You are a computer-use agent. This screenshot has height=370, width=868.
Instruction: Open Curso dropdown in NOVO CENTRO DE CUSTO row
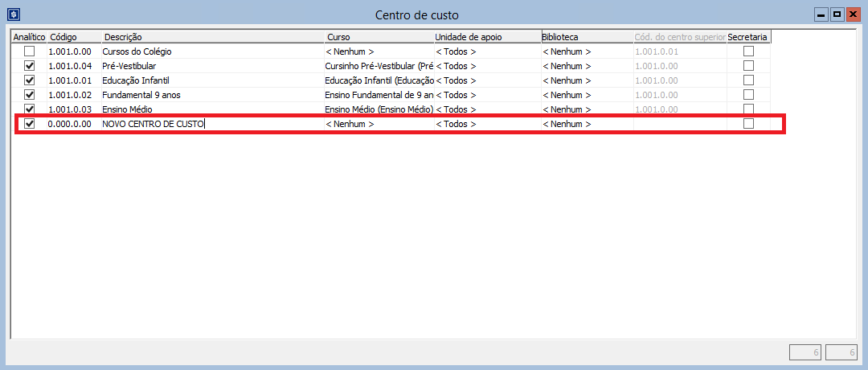pos(378,124)
